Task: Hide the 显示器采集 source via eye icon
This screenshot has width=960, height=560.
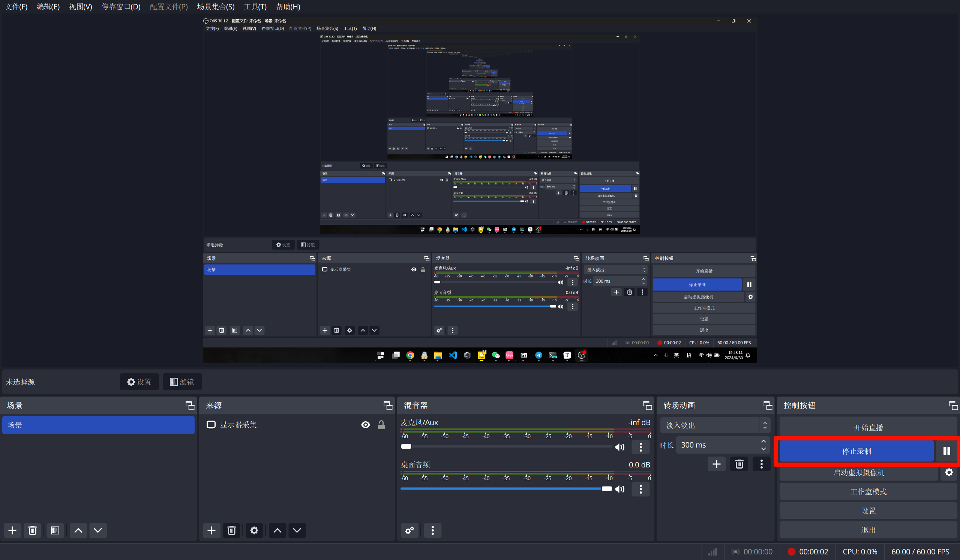Action: coord(365,425)
